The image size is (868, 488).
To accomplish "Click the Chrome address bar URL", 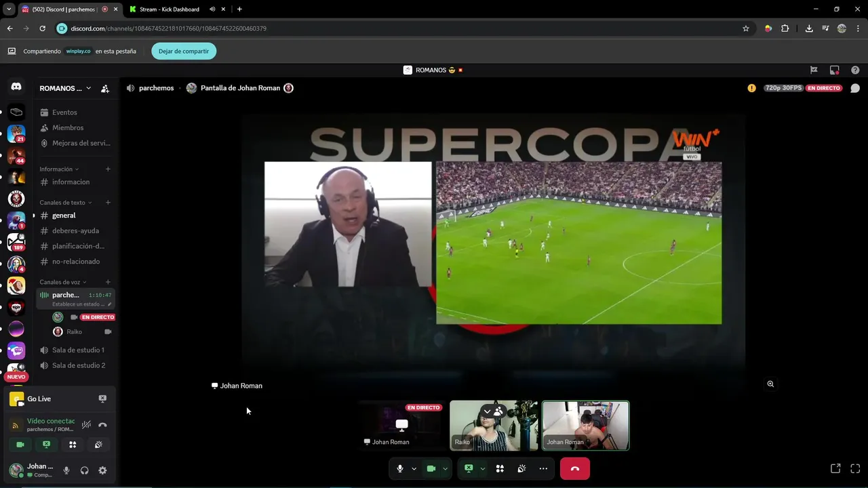I will click(x=168, y=28).
